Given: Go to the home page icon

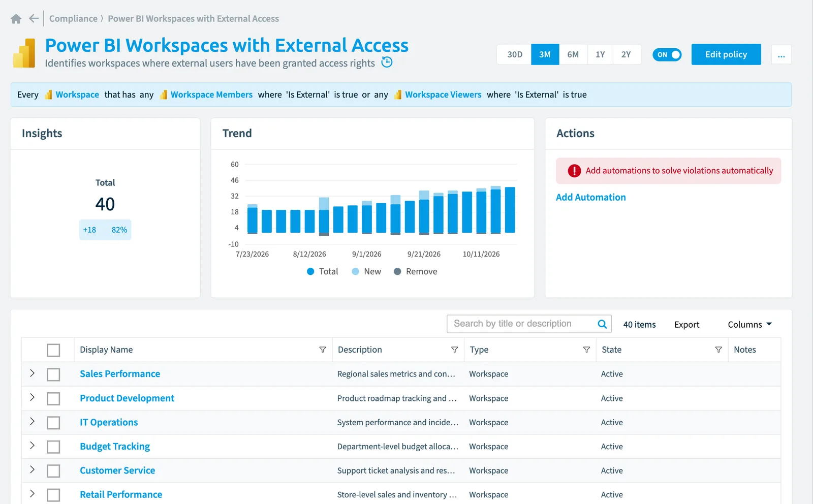Looking at the screenshot, I should tap(16, 19).
